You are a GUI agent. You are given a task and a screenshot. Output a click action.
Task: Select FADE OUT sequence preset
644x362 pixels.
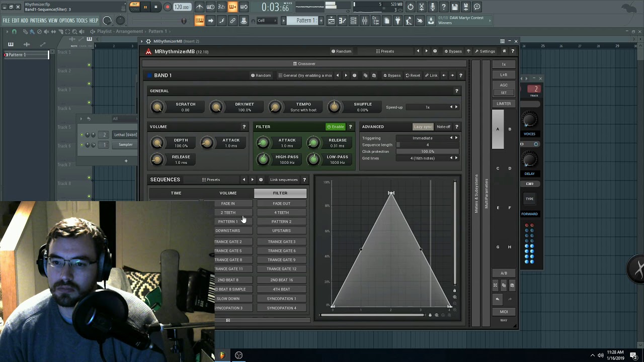click(x=281, y=204)
